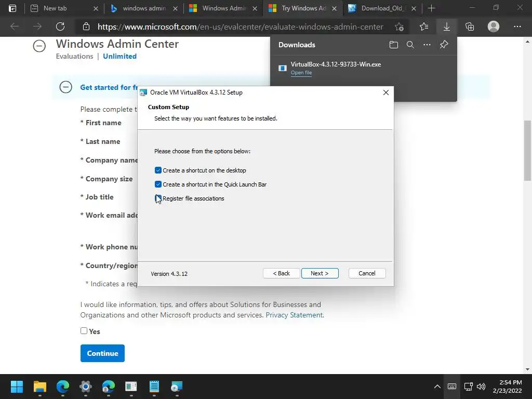Open the Favorites toolbar icon
The width and height of the screenshot is (532, 399).
tap(424, 26)
